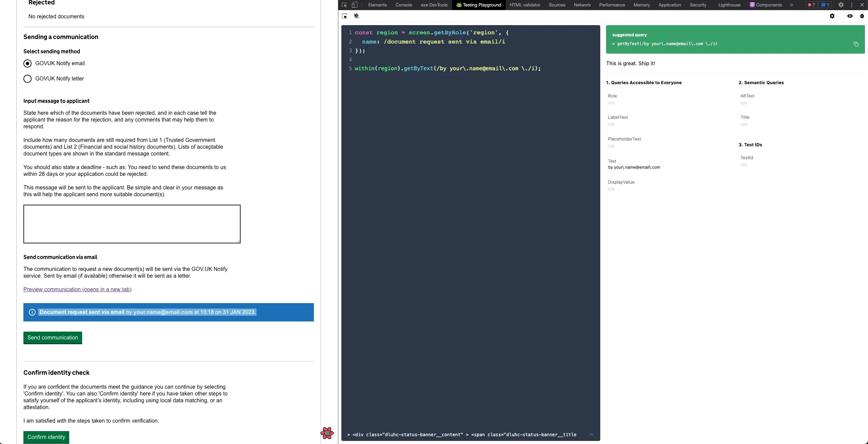Open the Testing Playground settings gear
The width and height of the screenshot is (868, 444).
[x=832, y=16]
